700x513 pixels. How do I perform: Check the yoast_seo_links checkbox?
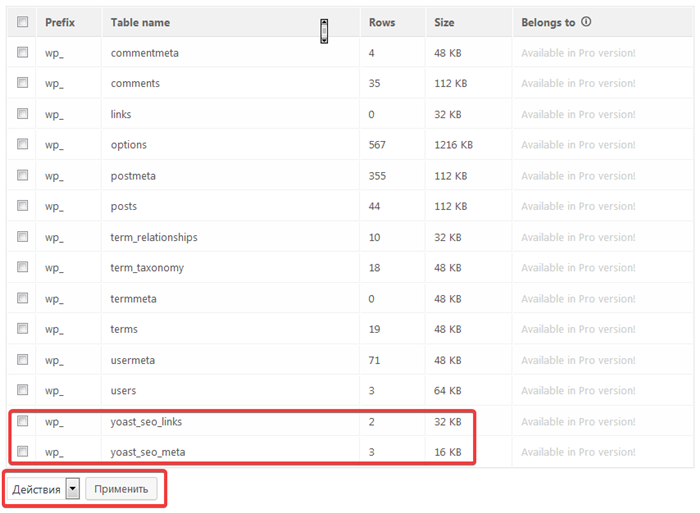pos(22,421)
